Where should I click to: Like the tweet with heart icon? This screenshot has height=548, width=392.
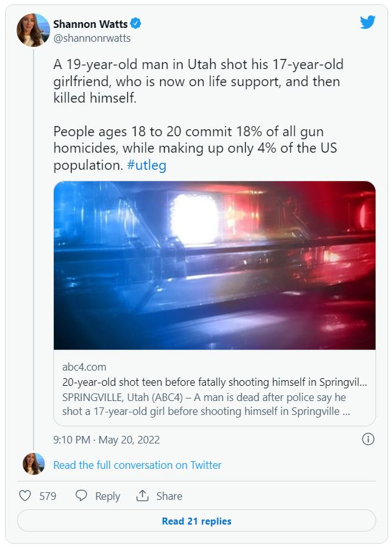pyautogui.click(x=25, y=496)
